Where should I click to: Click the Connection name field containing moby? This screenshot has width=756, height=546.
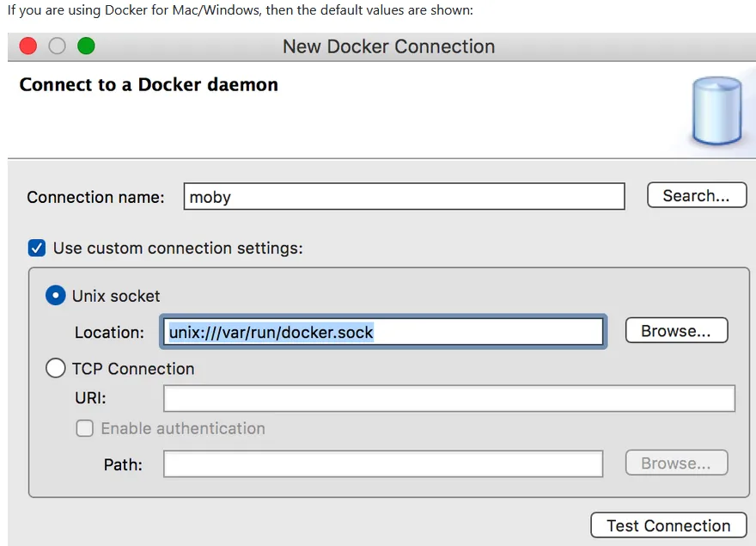coord(404,197)
